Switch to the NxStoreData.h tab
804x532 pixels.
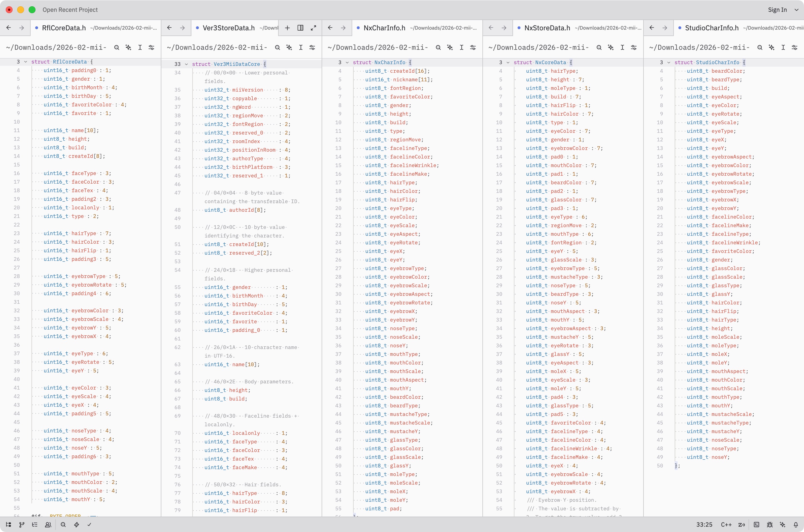pos(547,28)
